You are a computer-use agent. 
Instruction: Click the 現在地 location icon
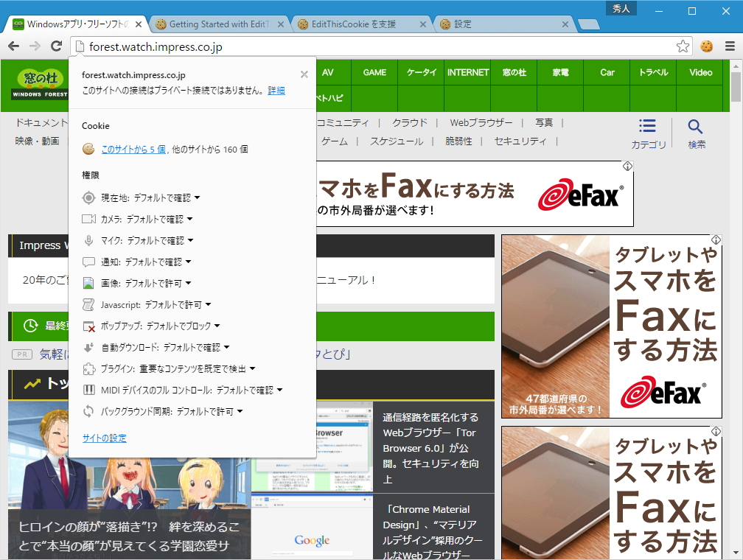(88, 197)
